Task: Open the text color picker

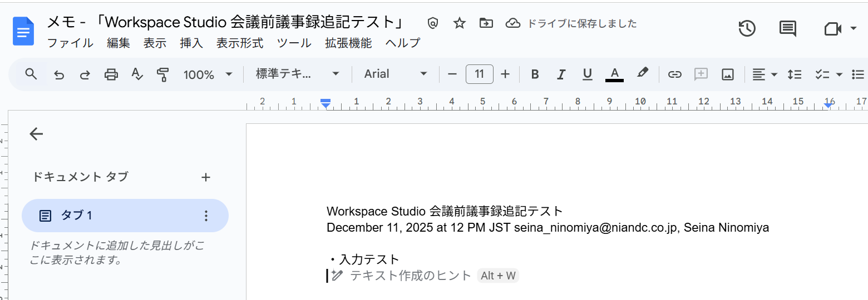Action: click(614, 74)
